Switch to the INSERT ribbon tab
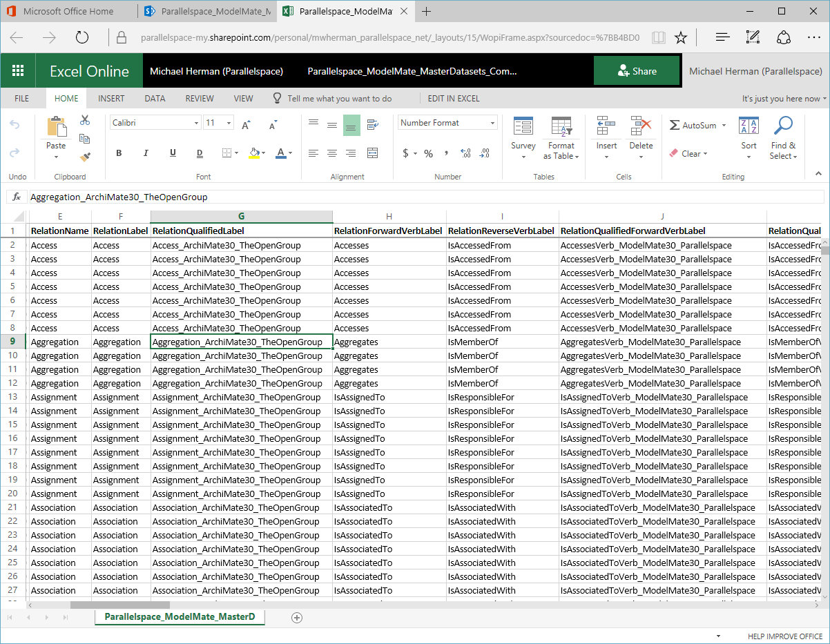 [110, 98]
